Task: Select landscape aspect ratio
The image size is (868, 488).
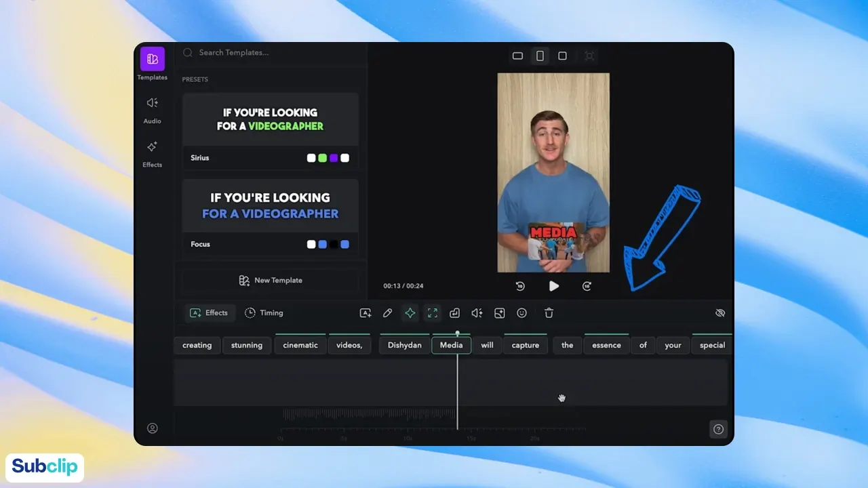Action: pos(517,56)
